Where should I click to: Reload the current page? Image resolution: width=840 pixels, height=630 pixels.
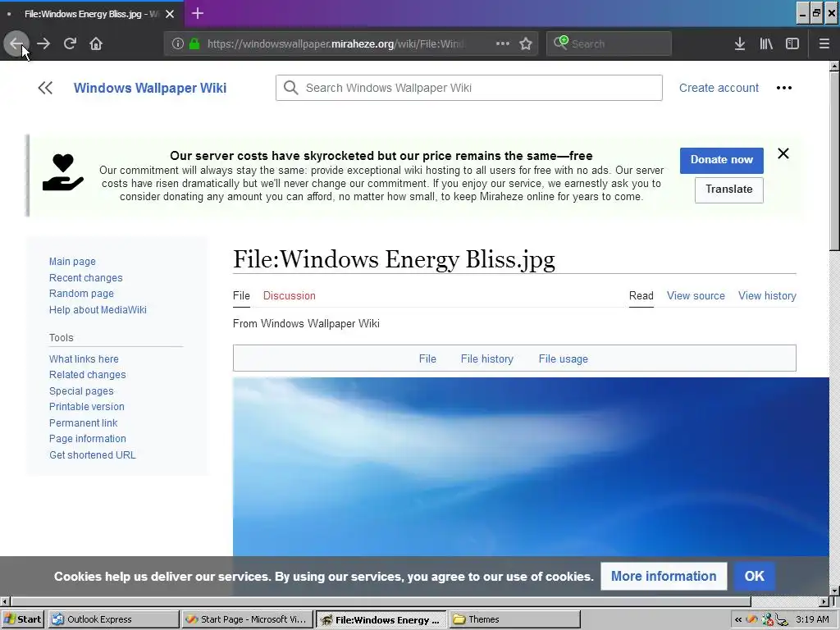[x=70, y=43]
